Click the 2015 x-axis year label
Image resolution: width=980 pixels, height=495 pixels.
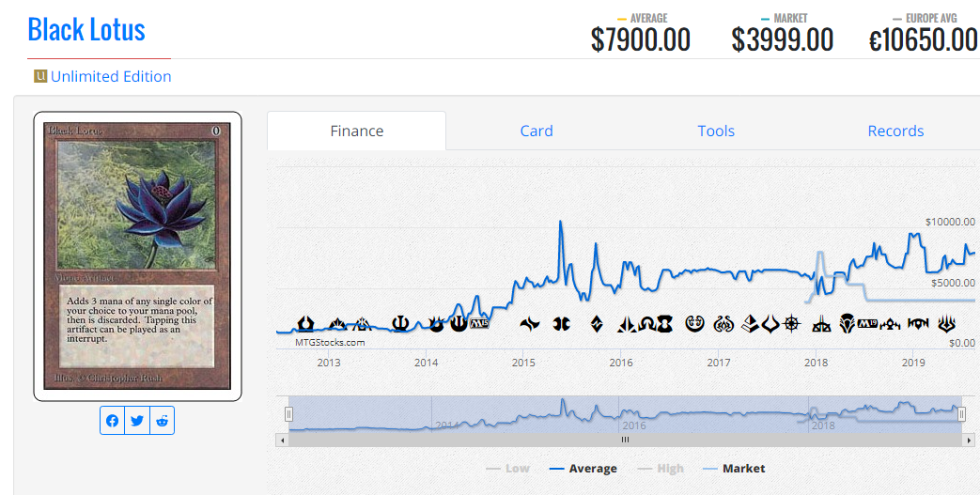tap(523, 363)
